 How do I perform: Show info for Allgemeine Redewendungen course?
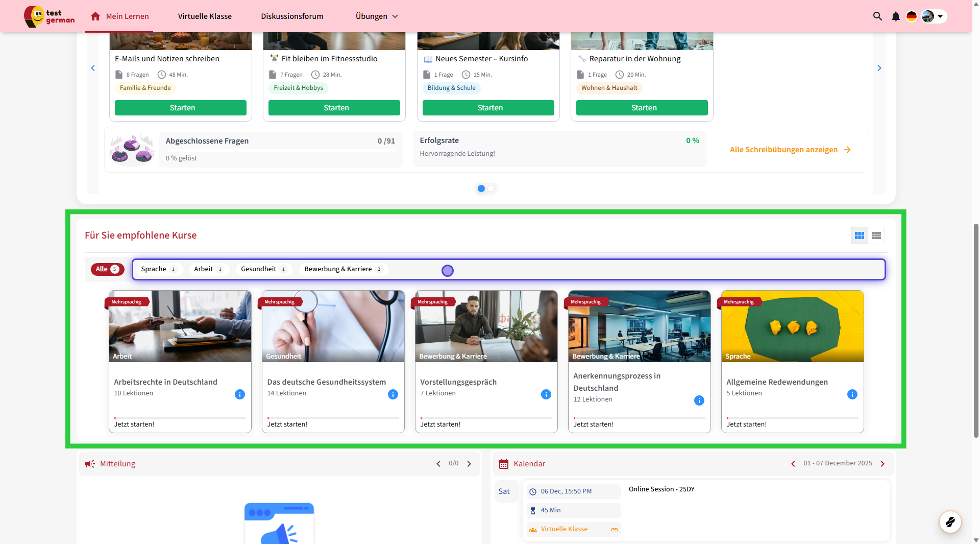click(852, 394)
